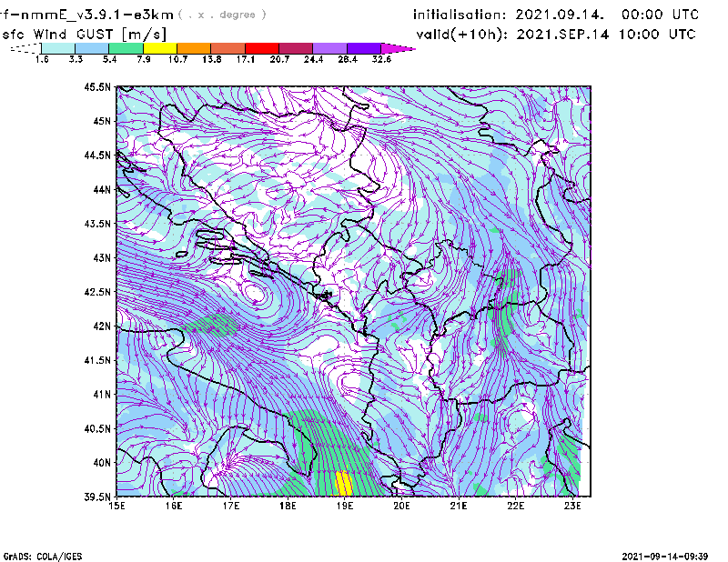
Task: Click the light blue legend swatch 3.3–5.4
Action: click(x=92, y=48)
